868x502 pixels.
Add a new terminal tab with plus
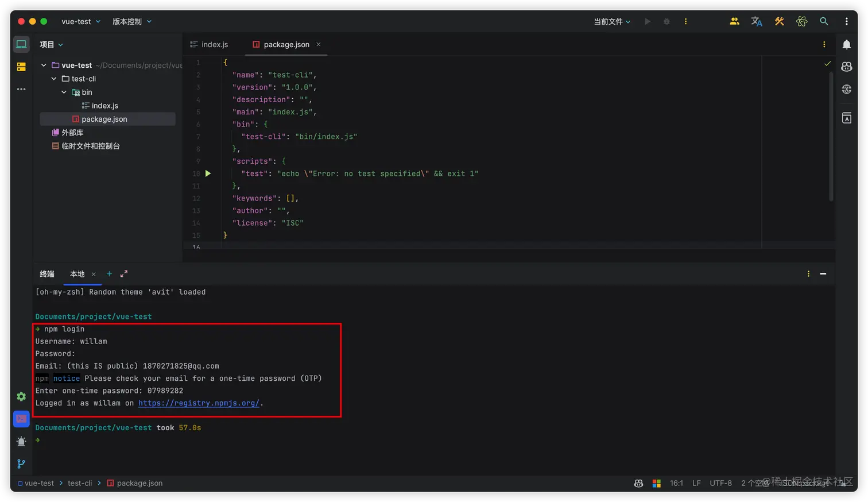click(109, 274)
